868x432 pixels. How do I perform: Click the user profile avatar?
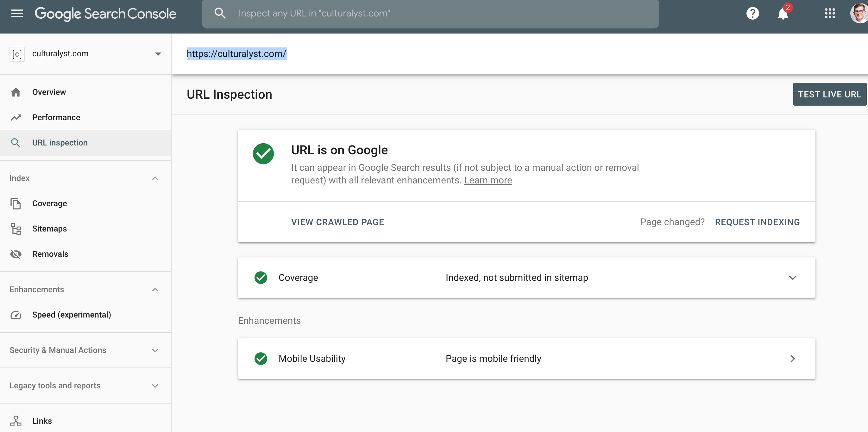[x=859, y=14]
